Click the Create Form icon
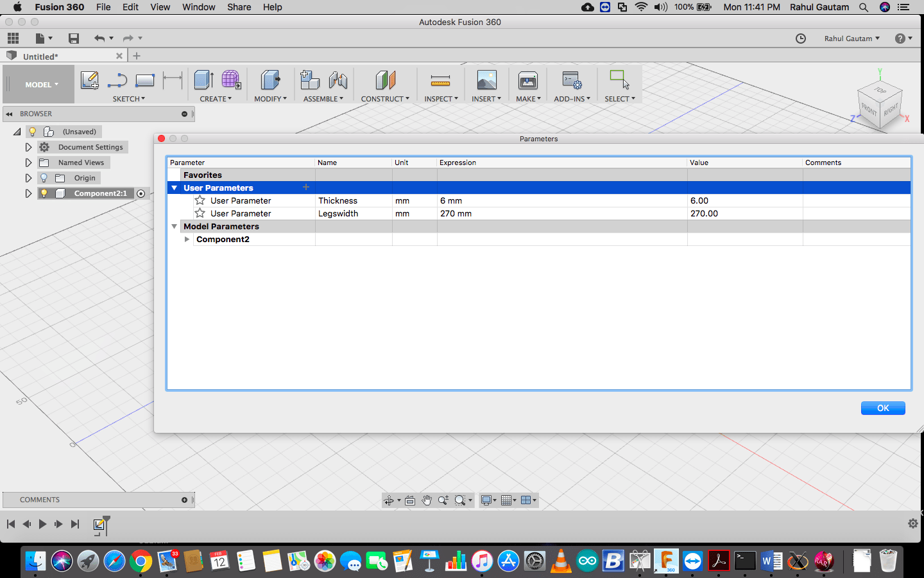Image resolution: width=924 pixels, height=578 pixels. [x=231, y=80]
